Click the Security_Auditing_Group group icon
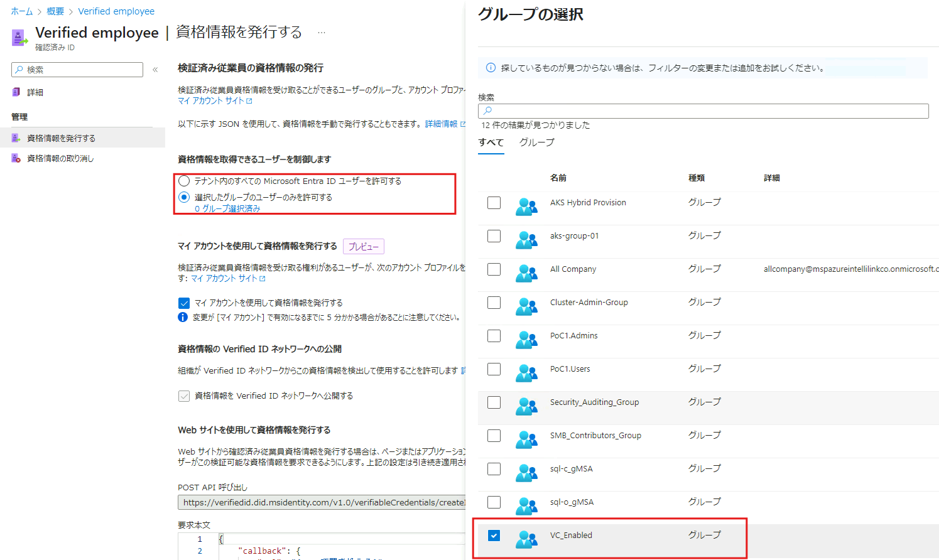The width and height of the screenshot is (939, 560). (x=526, y=406)
